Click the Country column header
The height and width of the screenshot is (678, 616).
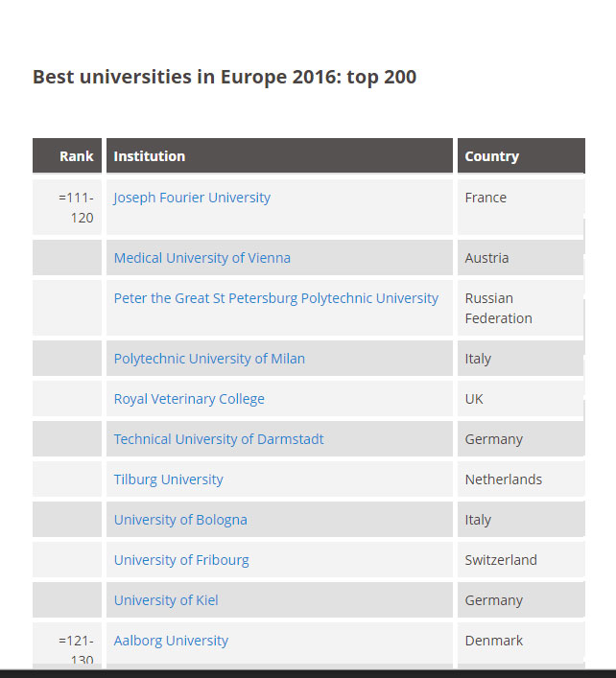coord(521,155)
